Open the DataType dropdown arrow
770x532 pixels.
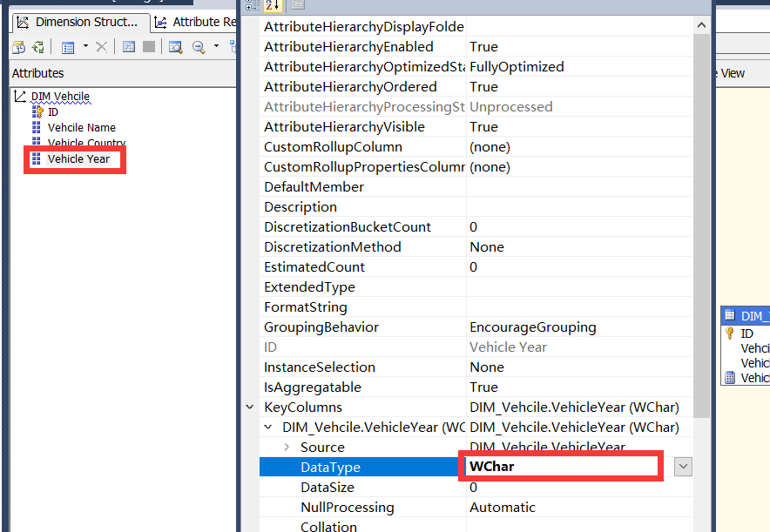tap(683, 467)
